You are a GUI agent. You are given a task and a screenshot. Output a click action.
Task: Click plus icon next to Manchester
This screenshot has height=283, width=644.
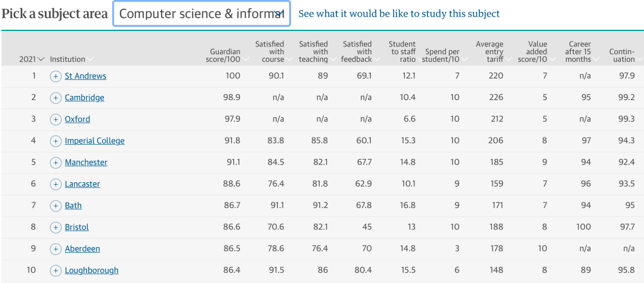click(55, 163)
